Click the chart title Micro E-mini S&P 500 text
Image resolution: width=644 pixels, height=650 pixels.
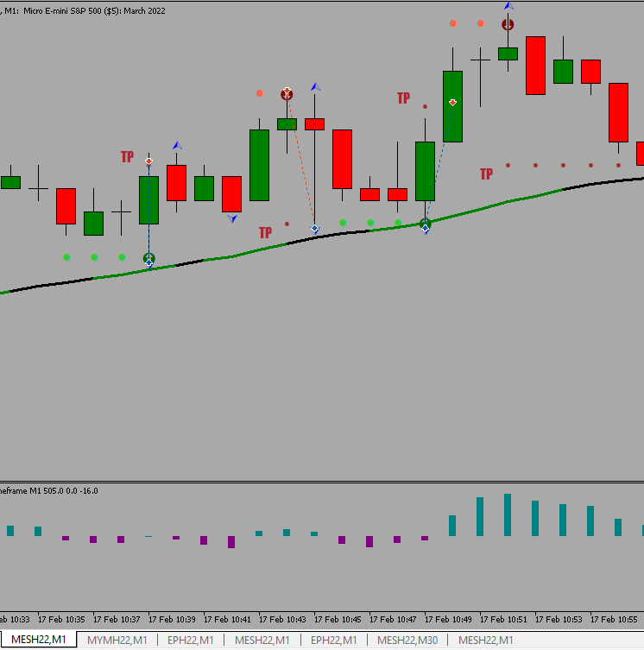click(x=94, y=11)
